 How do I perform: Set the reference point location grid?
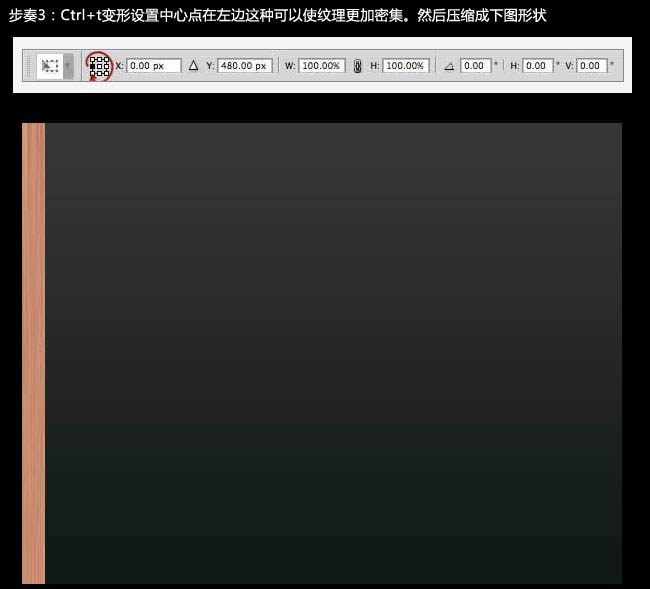[99, 66]
